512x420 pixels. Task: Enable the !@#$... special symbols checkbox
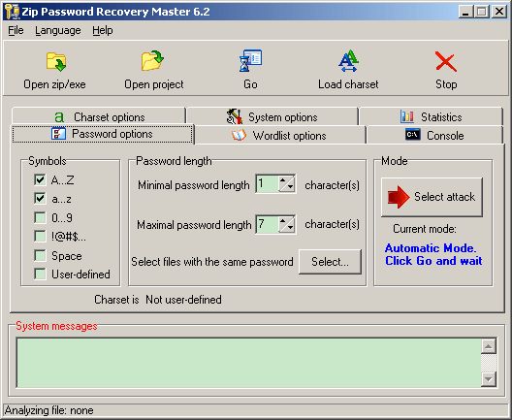[40, 236]
